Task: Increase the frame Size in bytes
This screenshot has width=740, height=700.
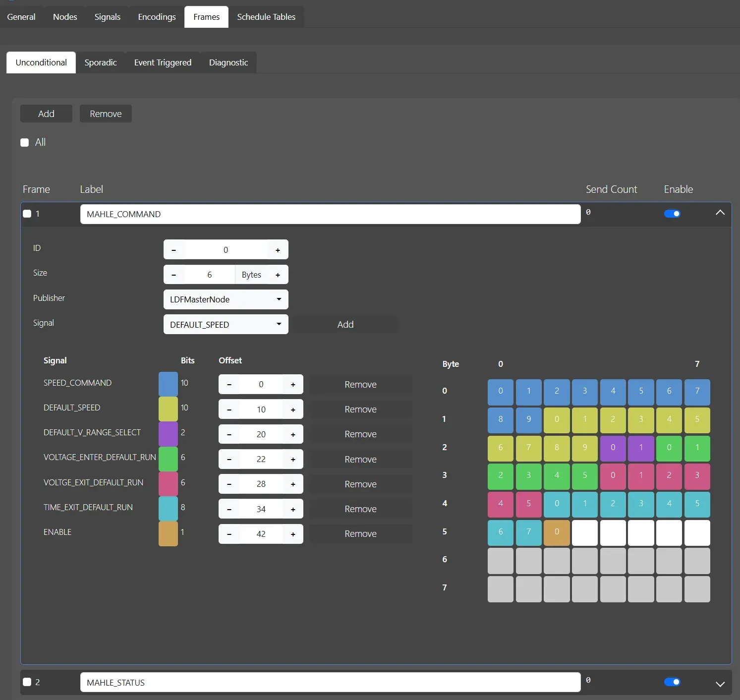Action: pos(278,275)
